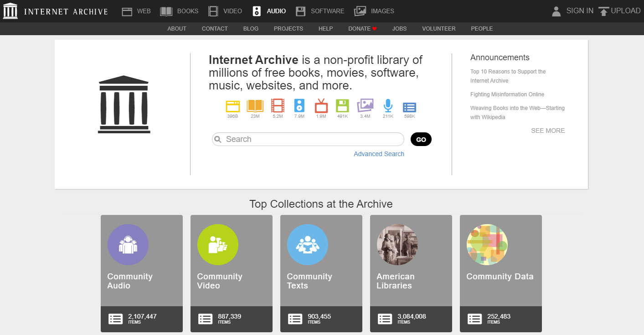Screen dimensions: 644x335
Task: Open the About menu item
Action: (x=177, y=28)
